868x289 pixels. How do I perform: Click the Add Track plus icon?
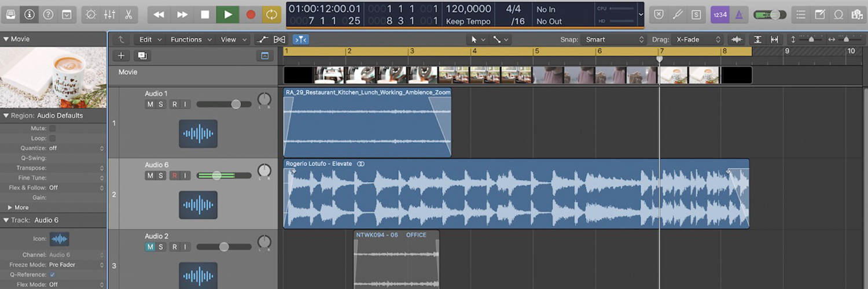coord(121,55)
